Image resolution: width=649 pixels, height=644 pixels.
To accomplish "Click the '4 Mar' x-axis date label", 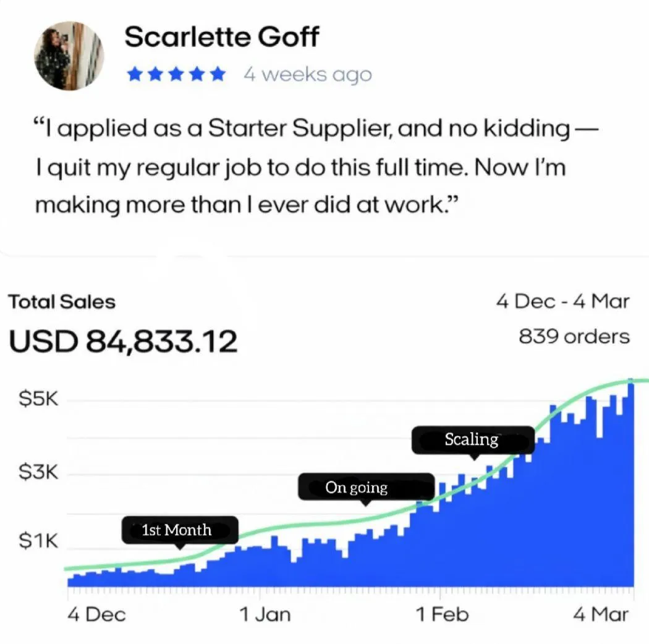I will [600, 614].
